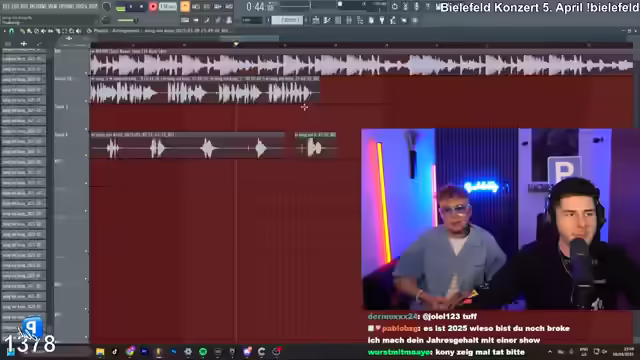Select the vocal audio clip on the second track
Image resolution: width=640 pixels, height=360 pixels.
click(205, 90)
